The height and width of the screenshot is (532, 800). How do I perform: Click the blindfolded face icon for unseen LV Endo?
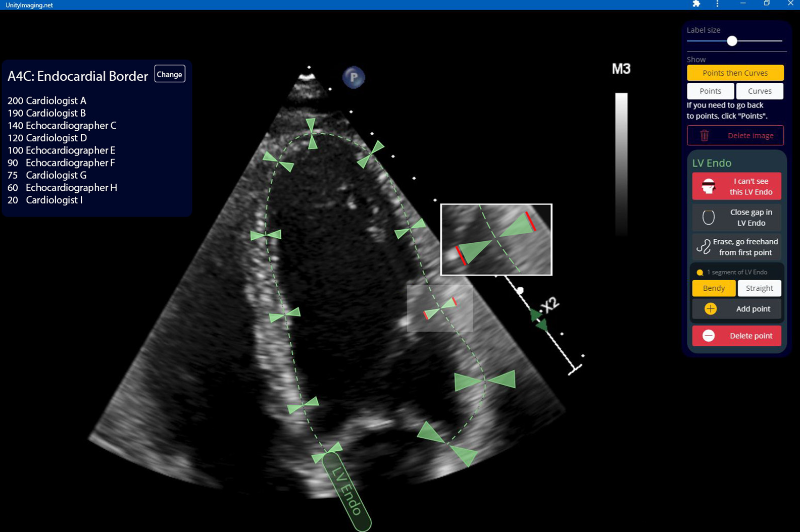[708, 186]
